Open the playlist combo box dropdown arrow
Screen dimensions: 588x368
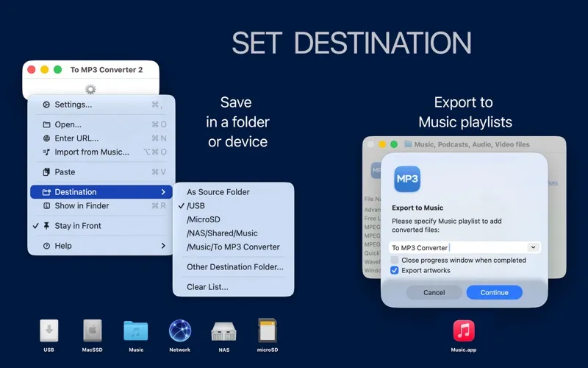[x=533, y=247]
